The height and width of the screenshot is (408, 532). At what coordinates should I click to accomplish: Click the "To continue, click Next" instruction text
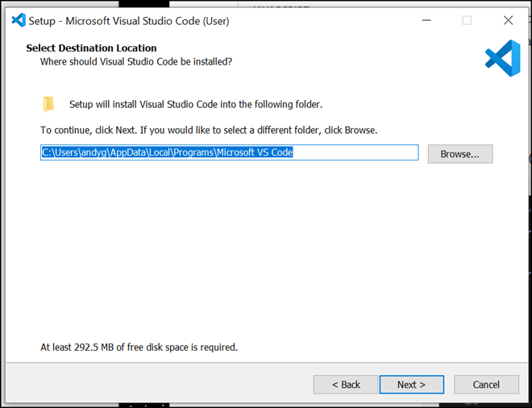pyautogui.click(x=209, y=130)
